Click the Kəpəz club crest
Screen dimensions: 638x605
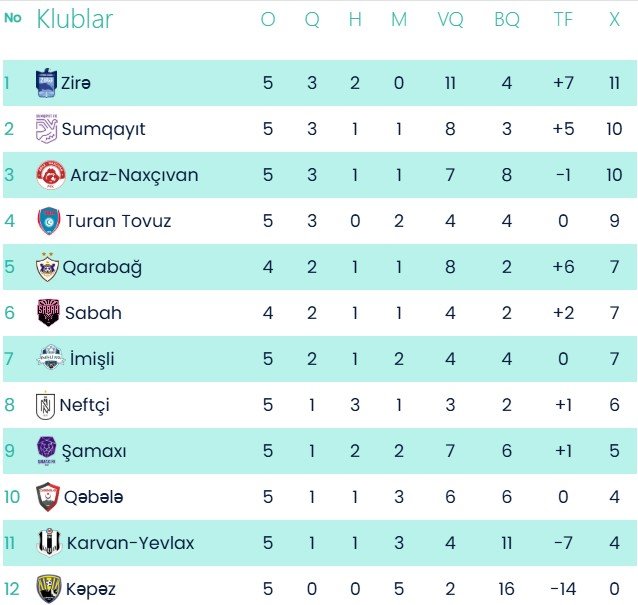(x=47, y=589)
